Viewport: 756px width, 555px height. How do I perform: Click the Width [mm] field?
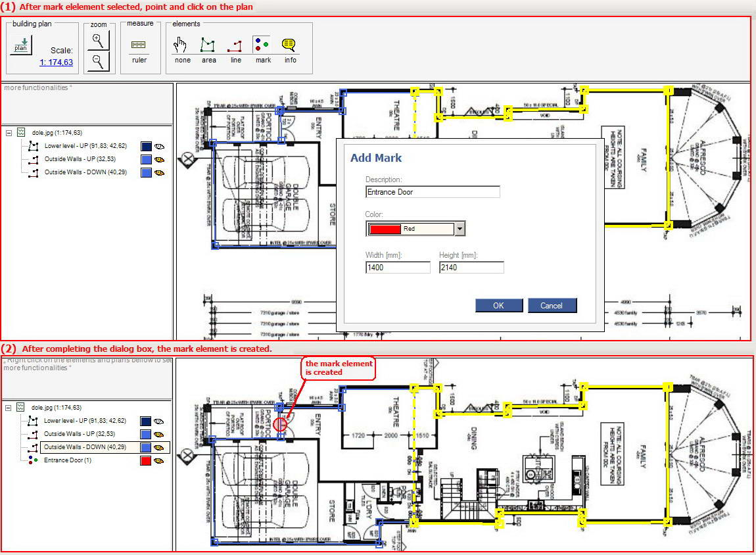pos(398,268)
